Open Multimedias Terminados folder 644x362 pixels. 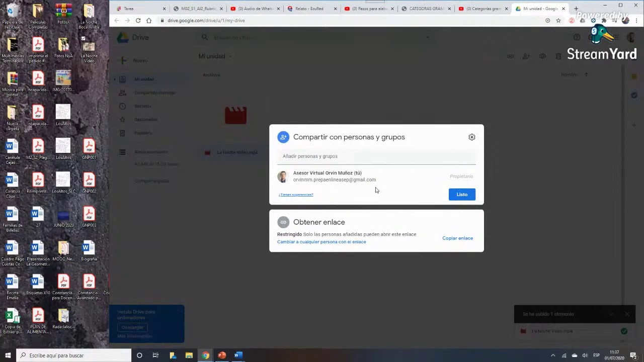[13, 50]
